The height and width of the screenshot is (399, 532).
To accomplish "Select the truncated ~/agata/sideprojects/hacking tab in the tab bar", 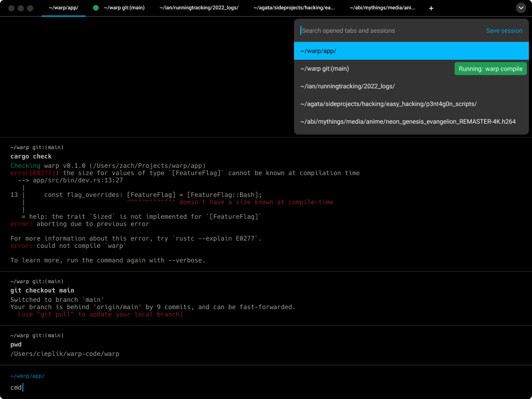I will [294, 8].
